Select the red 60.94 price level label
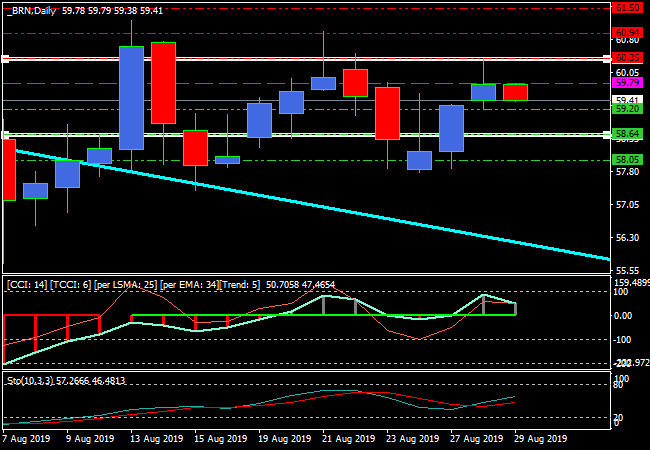This screenshot has height=450, width=650. click(627, 33)
